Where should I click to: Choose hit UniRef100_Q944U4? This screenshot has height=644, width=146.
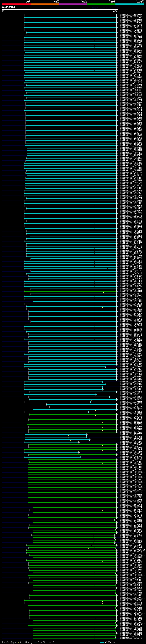click(131, 70)
